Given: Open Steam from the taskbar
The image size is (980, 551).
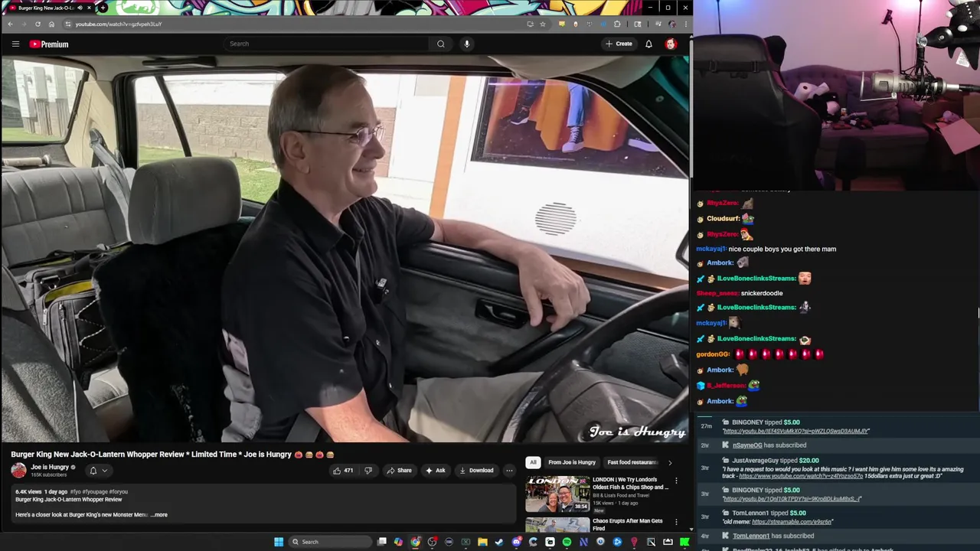Looking at the screenshot, I should [x=499, y=542].
